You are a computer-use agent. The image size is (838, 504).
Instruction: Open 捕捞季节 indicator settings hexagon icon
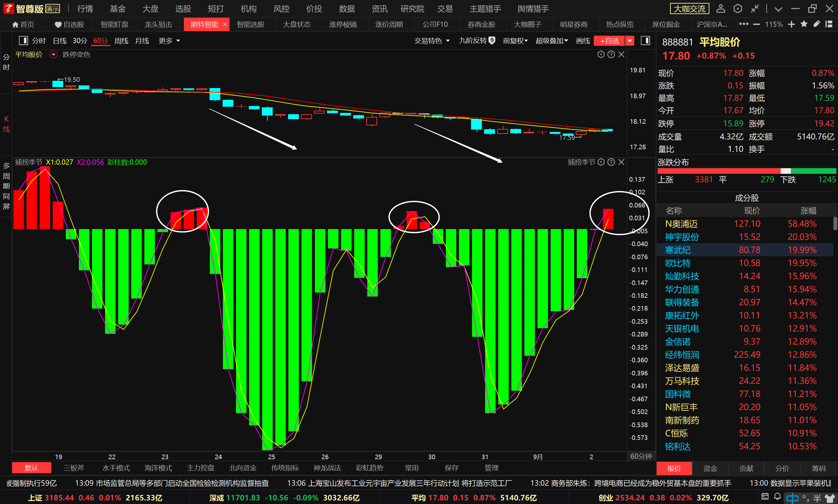point(601,162)
